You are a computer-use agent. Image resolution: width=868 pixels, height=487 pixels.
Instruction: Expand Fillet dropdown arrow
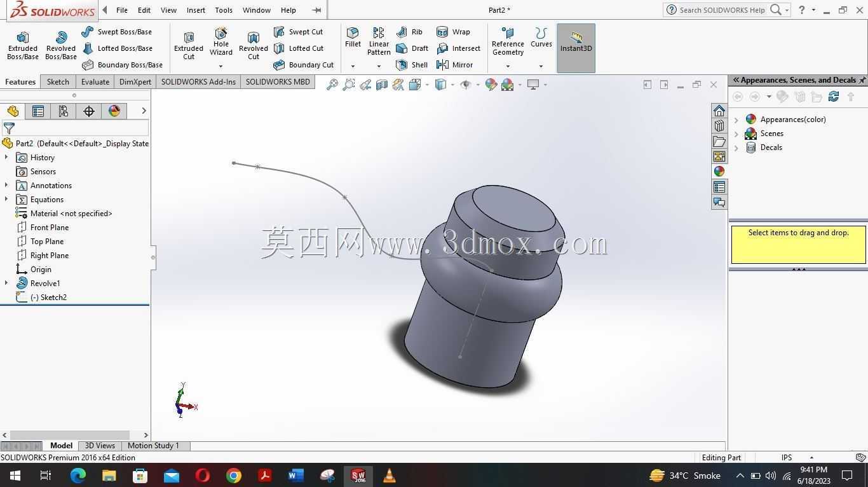pos(353,66)
